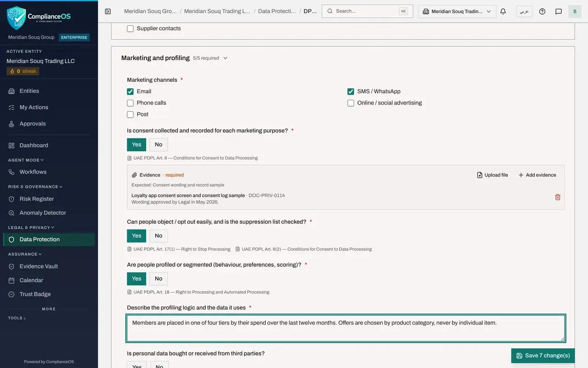Click the ComplianceOS shield logo
The width and height of the screenshot is (588, 368).
point(17,18)
